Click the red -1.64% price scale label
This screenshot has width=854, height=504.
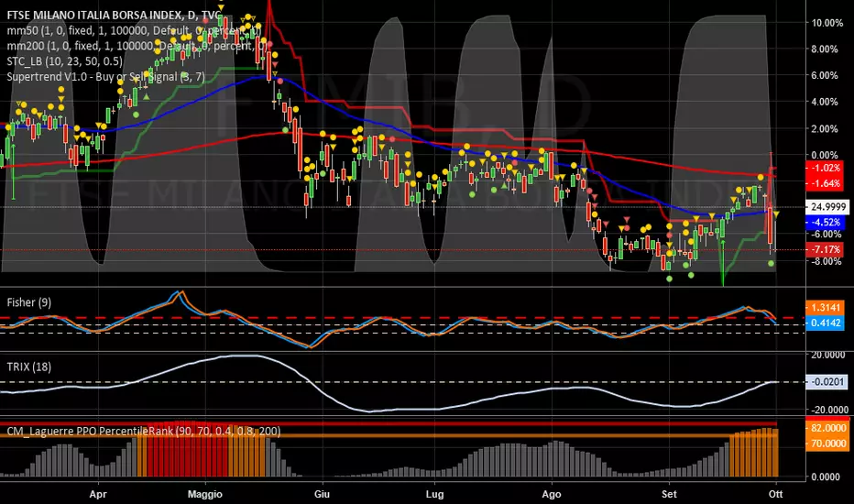point(826,183)
